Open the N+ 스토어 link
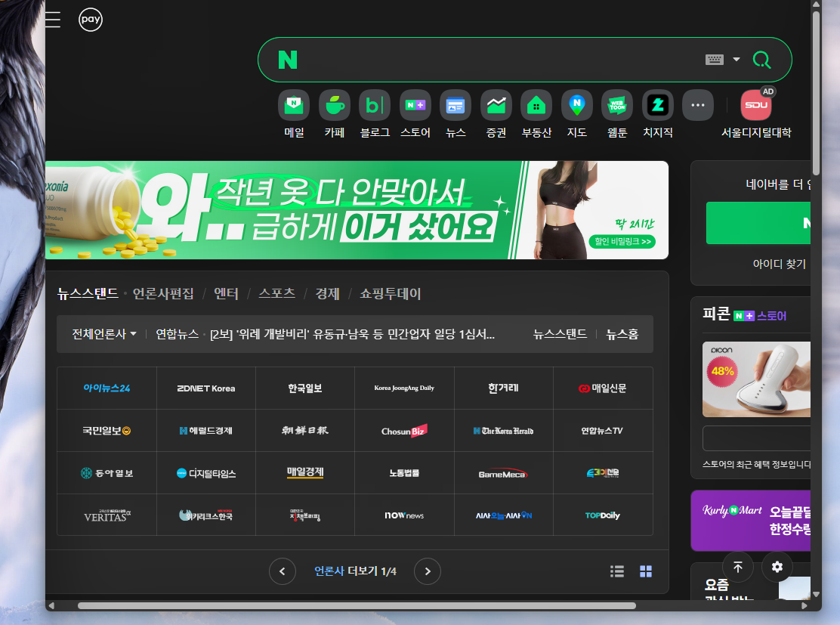Viewport: 840px width, 625px height. [760, 316]
